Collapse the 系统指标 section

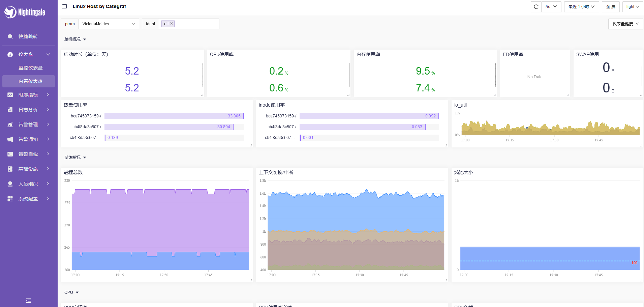pyautogui.click(x=75, y=158)
